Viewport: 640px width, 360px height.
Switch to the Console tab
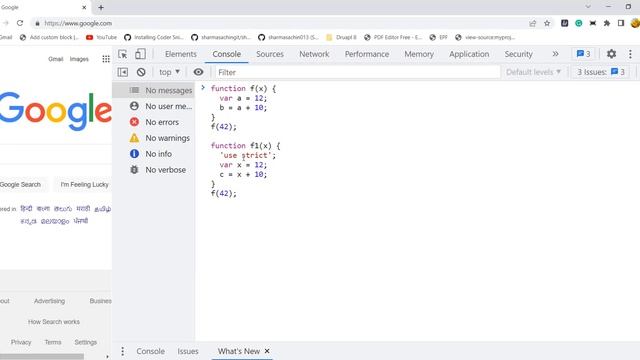click(227, 54)
